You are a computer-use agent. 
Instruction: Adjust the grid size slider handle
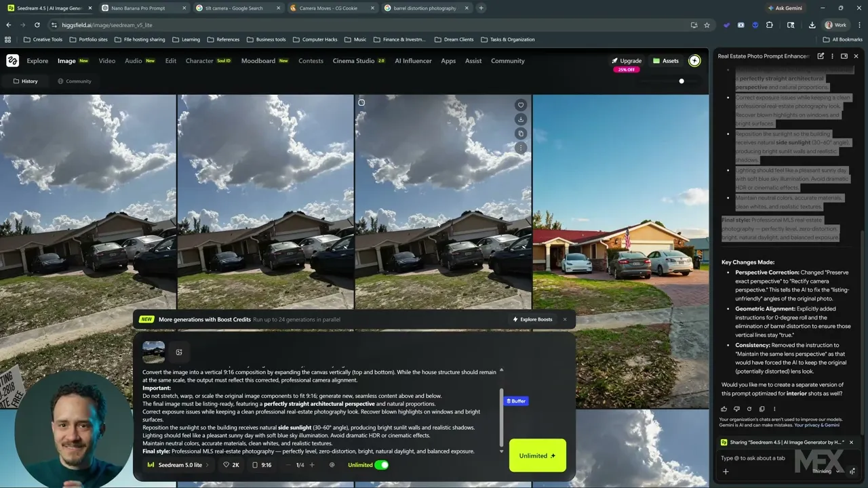pyautogui.click(x=682, y=81)
